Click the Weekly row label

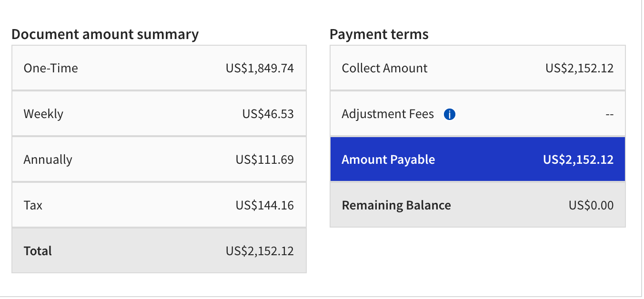point(43,114)
